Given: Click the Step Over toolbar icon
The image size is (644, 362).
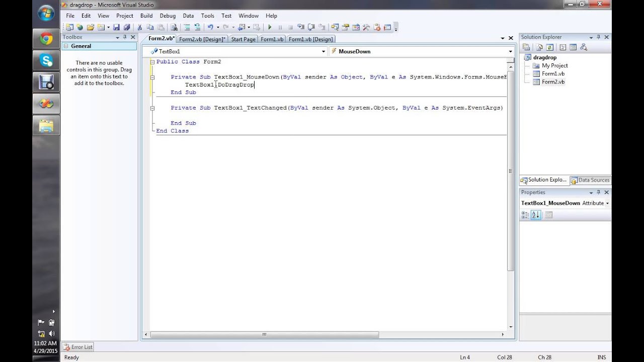Looking at the screenshot, I should [311, 28].
